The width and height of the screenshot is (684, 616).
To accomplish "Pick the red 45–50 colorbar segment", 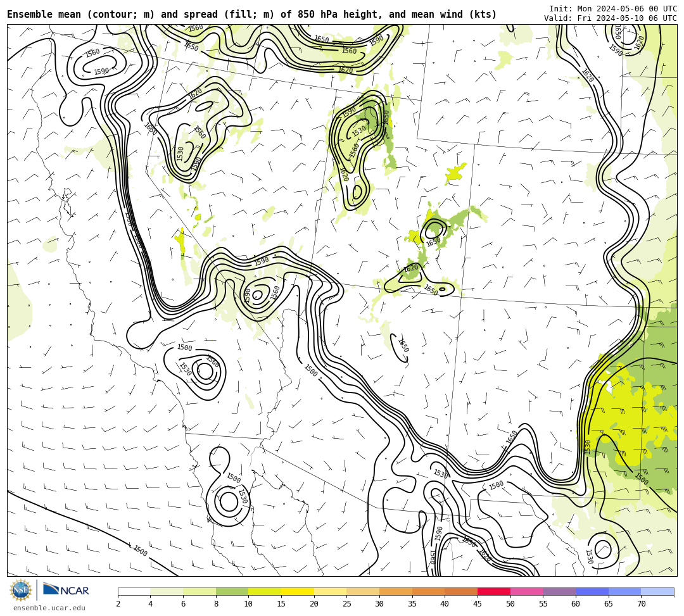I will pyautogui.click(x=494, y=591).
